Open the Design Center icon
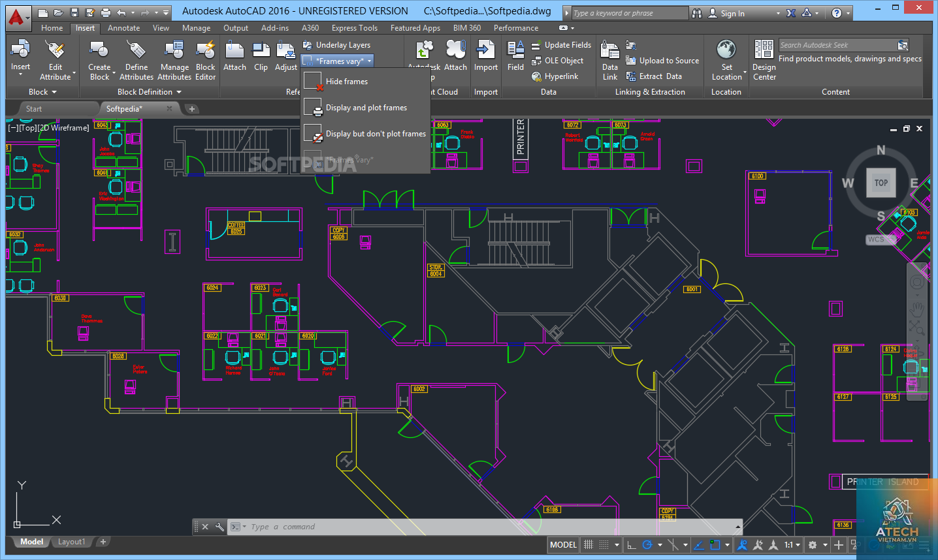This screenshot has height=560, width=938. [764, 50]
